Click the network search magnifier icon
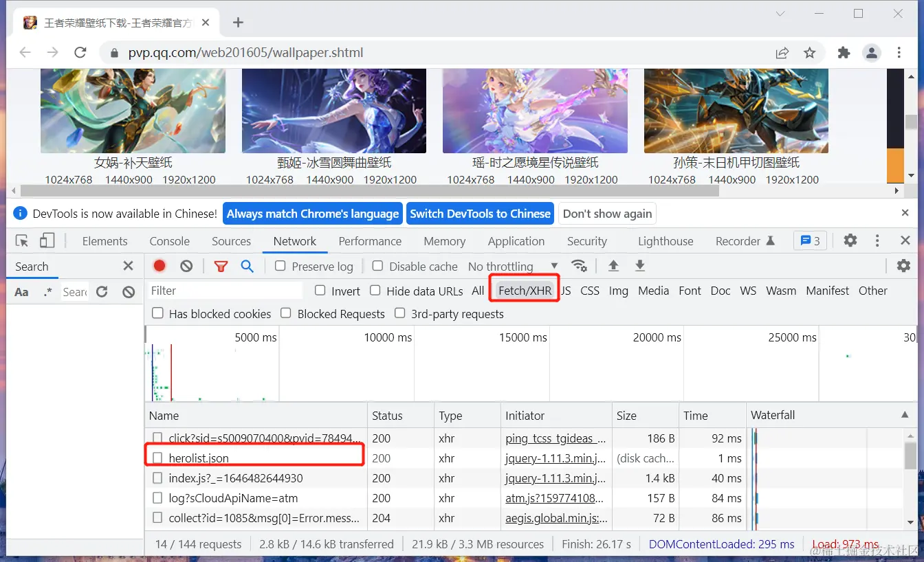The image size is (924, 562). (247, 267)
